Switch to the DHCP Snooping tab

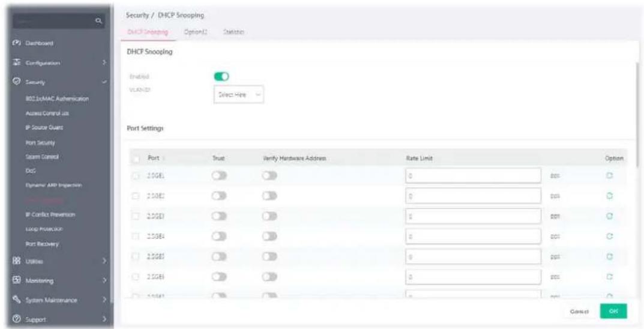tap(148, 32)
